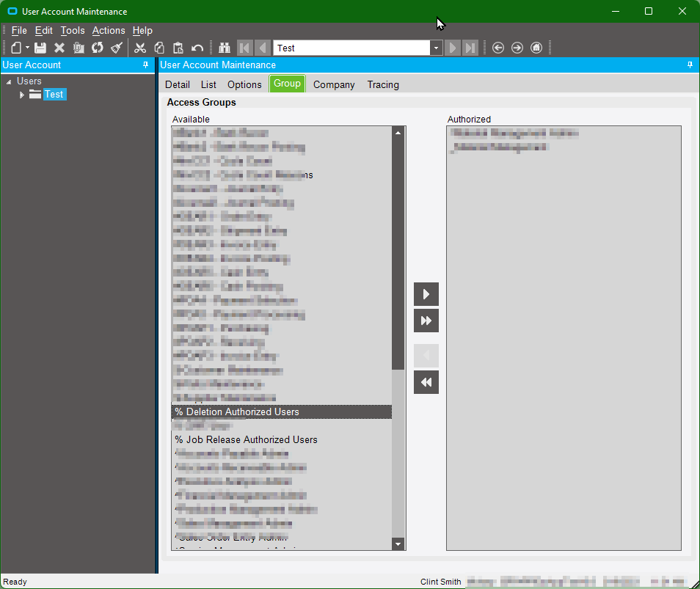Click the Undo arrow icon
The width and height of the screenshot is (700, 589).
(x=197, y=48)
